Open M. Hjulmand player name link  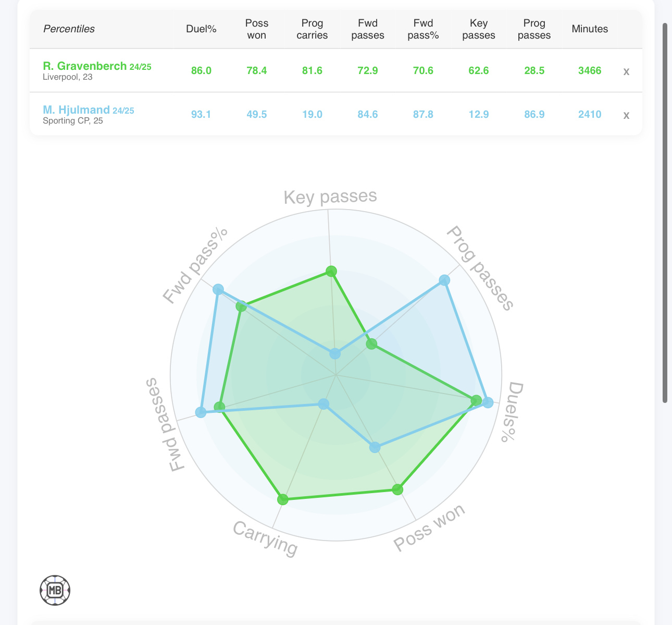click(x=76, y=109)
